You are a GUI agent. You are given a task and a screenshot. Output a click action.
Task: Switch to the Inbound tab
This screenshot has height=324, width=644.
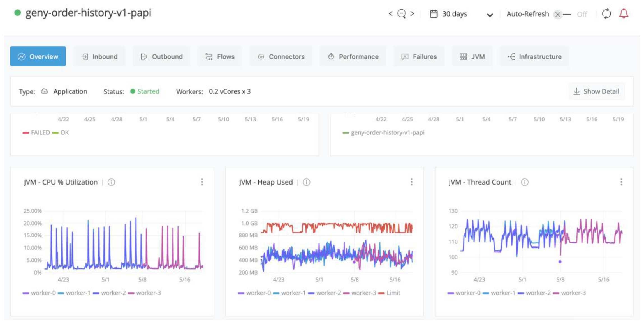pos(99,56)
